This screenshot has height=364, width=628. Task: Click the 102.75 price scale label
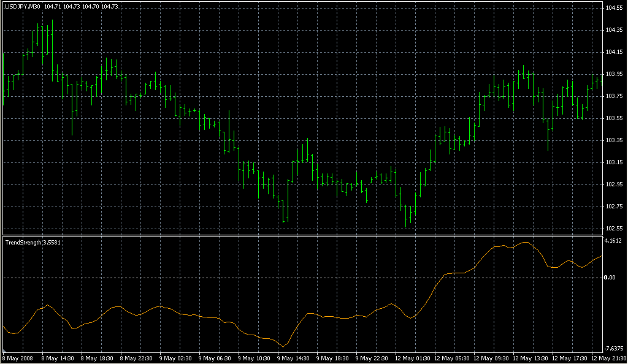615,207
